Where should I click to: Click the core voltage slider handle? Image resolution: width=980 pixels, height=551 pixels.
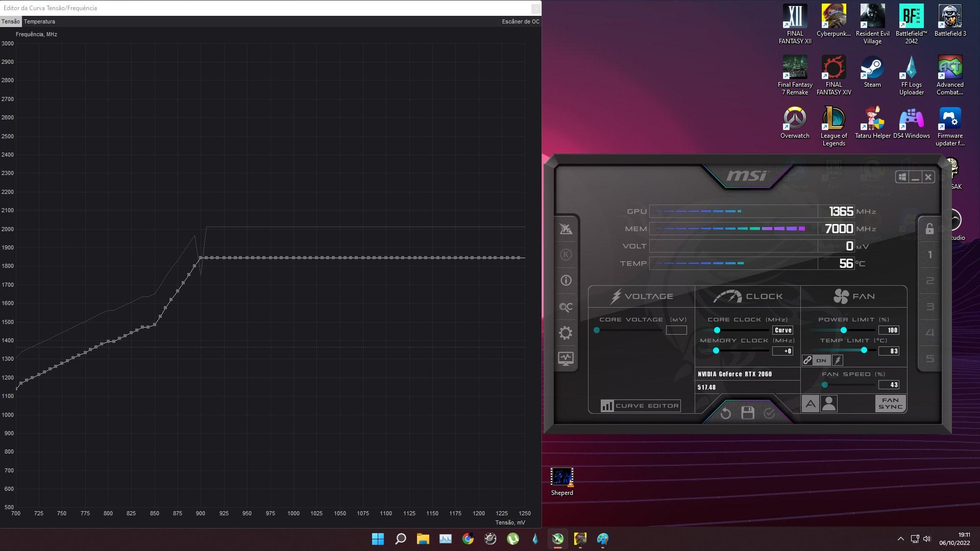pyautogui.click(x=597, y=330)
